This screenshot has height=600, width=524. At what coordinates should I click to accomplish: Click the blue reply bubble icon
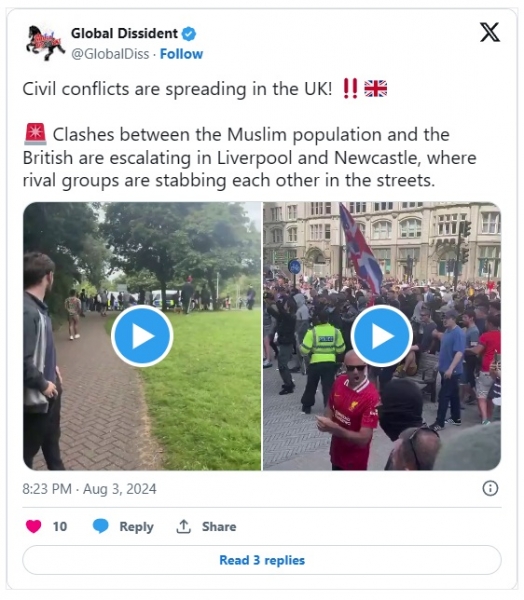[101, 526]
